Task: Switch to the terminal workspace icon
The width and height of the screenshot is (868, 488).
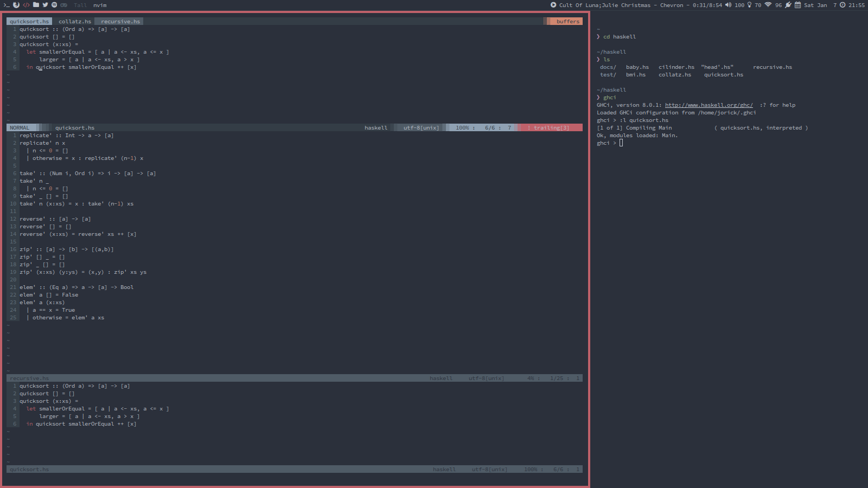Action: [7, 5]
